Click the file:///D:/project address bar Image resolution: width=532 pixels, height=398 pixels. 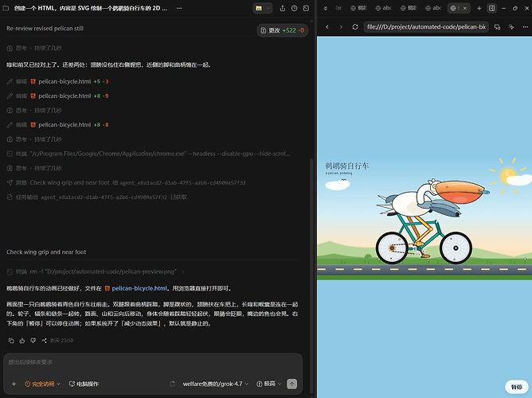point(426,27)
